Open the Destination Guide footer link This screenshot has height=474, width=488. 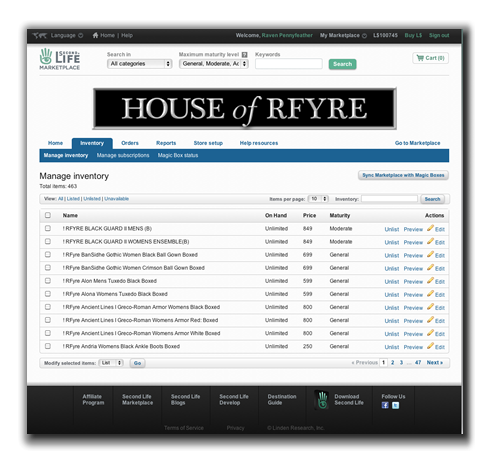tap(282, 400)
